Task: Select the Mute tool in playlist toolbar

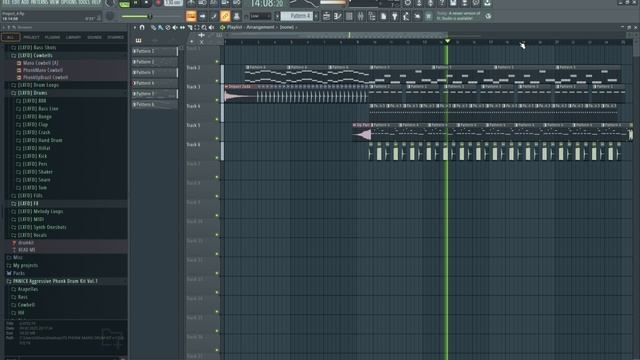Action: [175, 27]
